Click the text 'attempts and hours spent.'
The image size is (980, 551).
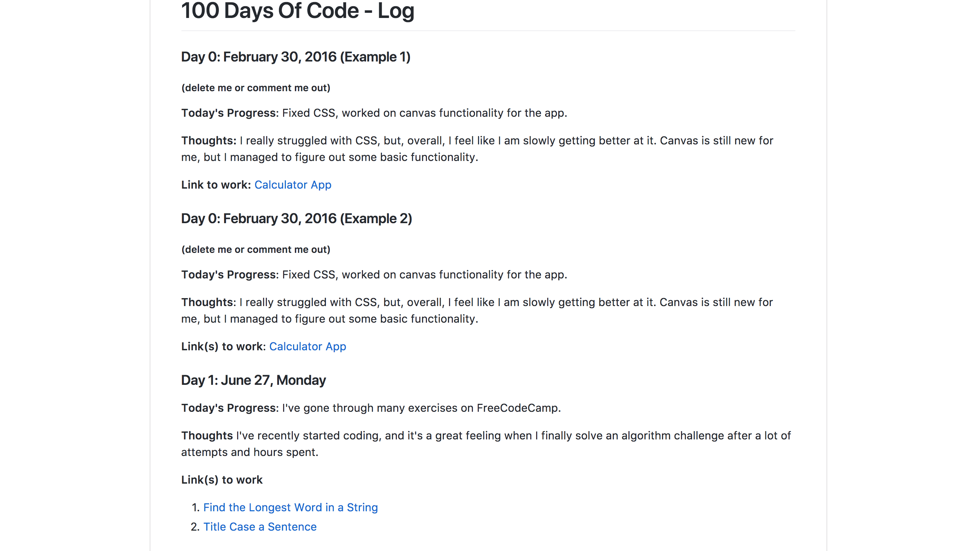pos(250,452)
